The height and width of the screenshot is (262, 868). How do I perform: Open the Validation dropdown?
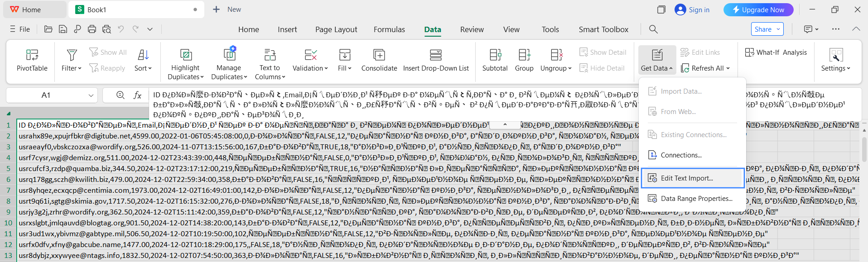[326, 68]
